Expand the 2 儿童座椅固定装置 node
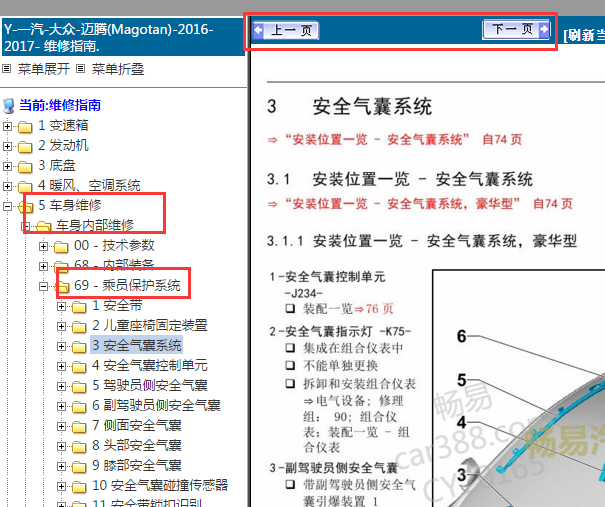Viewport: 605px width, 507px height. [61, 326]
